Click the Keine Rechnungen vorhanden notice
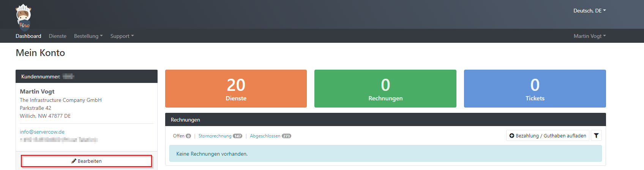 385,154
